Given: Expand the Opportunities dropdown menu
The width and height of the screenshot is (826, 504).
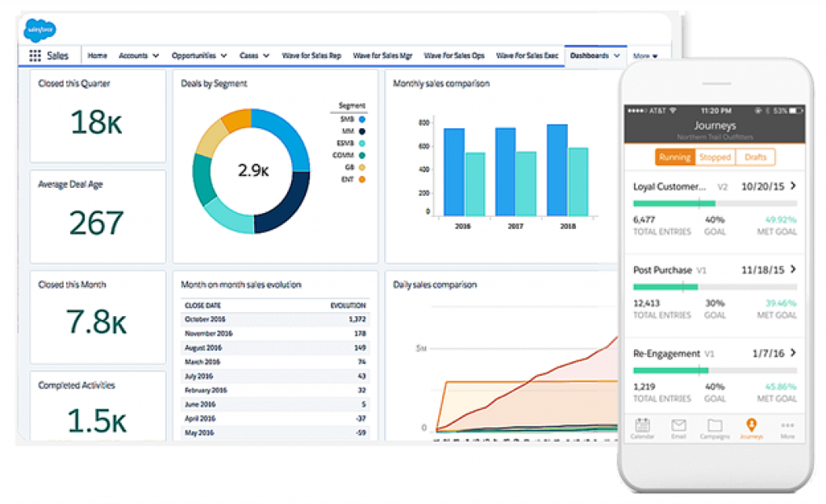Looking at the screenshot, I should click(x=198, y=56).
